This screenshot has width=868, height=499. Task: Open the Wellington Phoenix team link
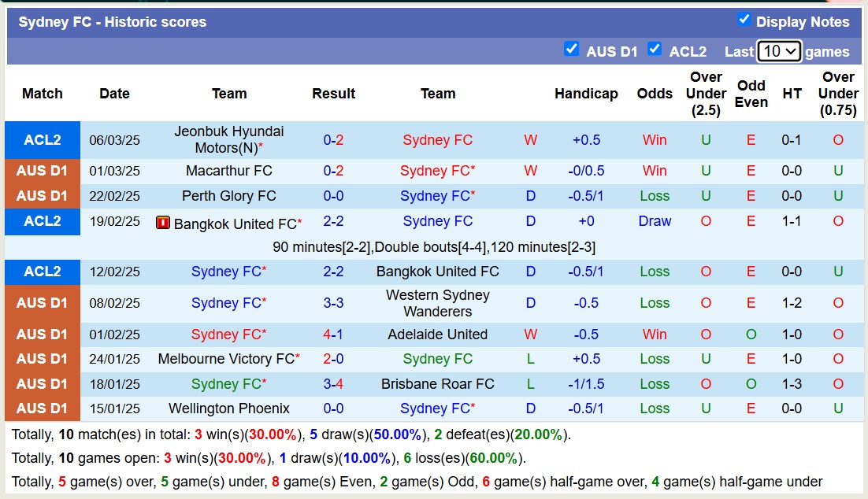coord(228,408)
